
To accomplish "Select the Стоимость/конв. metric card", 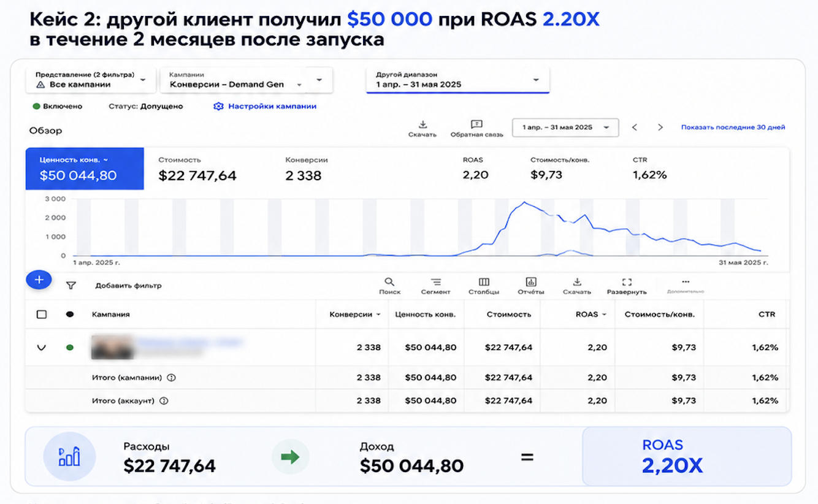I will click(560, 169).
